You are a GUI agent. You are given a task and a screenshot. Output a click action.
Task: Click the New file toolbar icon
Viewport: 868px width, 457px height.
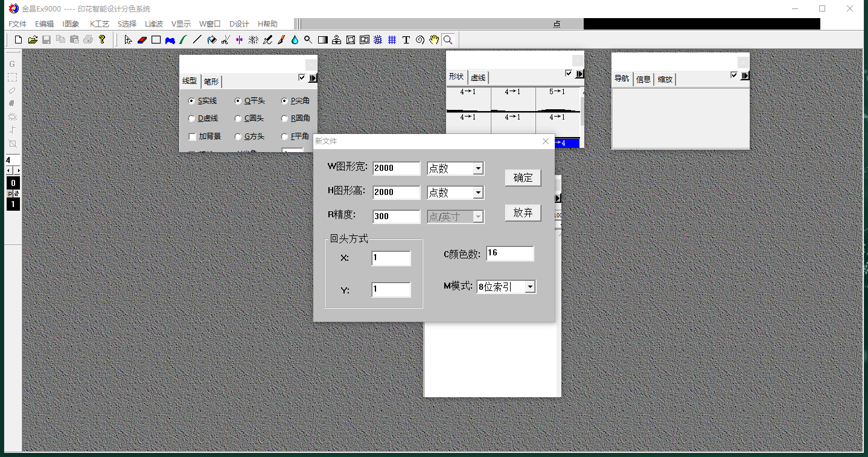click(18, 40)
